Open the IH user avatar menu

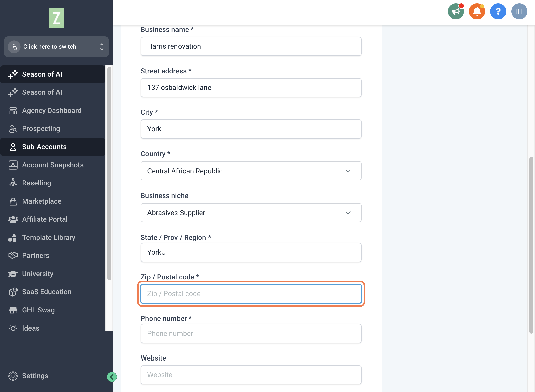tap(519, 11)
